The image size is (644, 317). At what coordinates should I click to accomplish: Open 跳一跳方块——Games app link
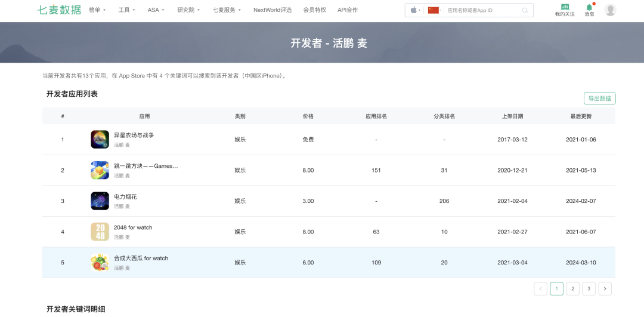(146, 166)
